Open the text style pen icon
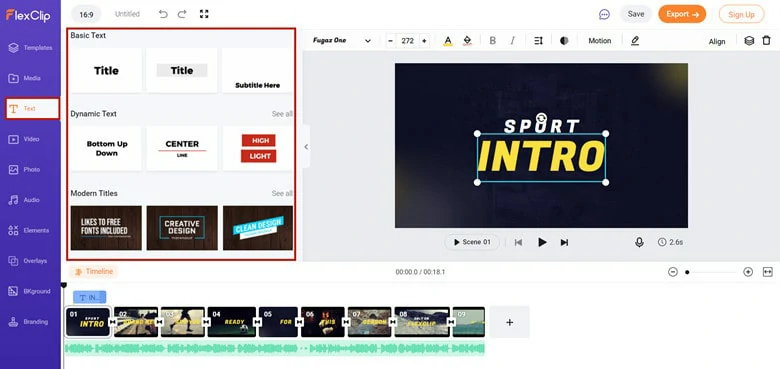Image resolution: width=780 pixels, height=369 pixels. [x=635, y=41]
